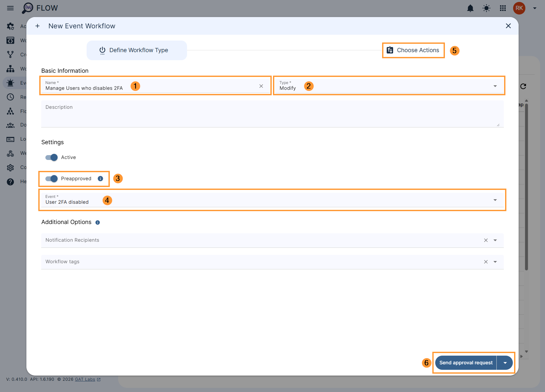Screen dimensions: 545x392
Task: Click the Send approval request button
Action: 465,362
